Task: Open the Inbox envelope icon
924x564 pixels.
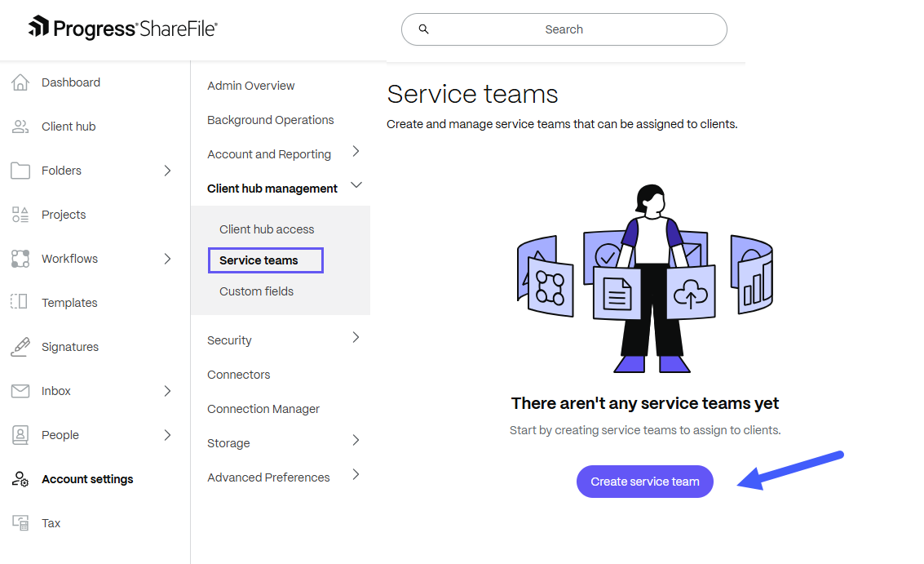Action: coord(20,390)
